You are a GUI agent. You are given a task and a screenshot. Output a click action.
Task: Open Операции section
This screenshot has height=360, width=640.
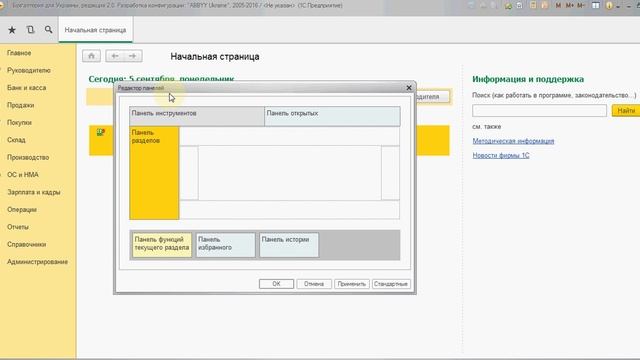tap(22, 210)
